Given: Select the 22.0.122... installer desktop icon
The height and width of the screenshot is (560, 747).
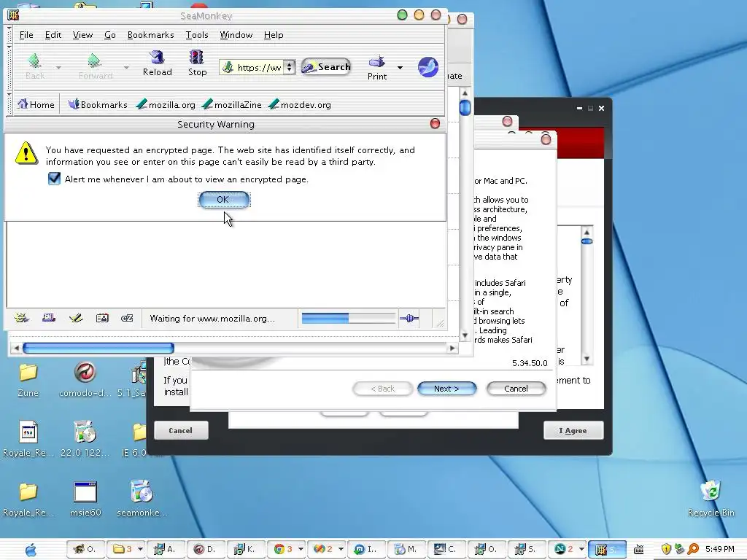Looking at the screenshot, I should tap(85, 438).
